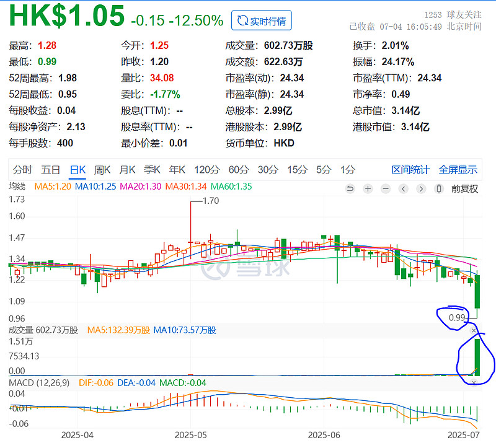Click the -0.15 -12.50% change text

pyautogui.click(x=177, y=20)
